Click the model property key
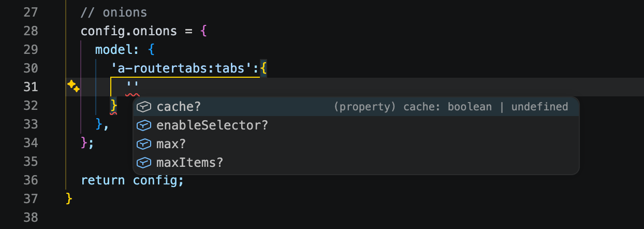Image resolution: width=644 pixels, height=229 pixels. click(x=110, y=50)
